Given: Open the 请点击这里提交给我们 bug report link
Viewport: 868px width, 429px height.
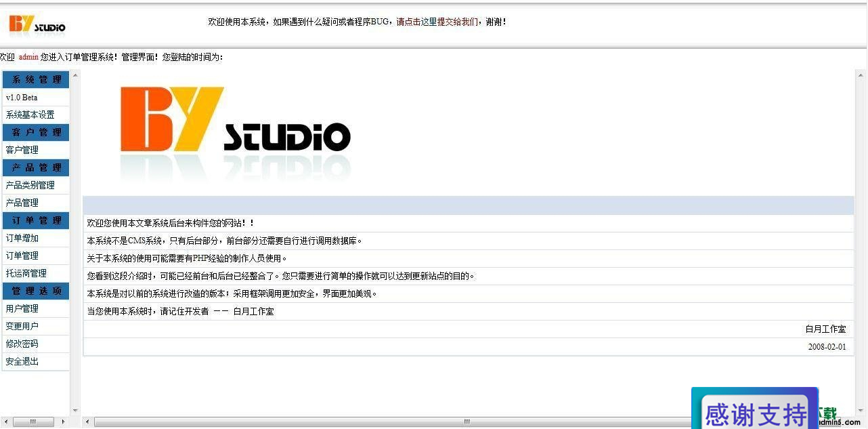Looking at the screenshot, I should click(437, 22).
